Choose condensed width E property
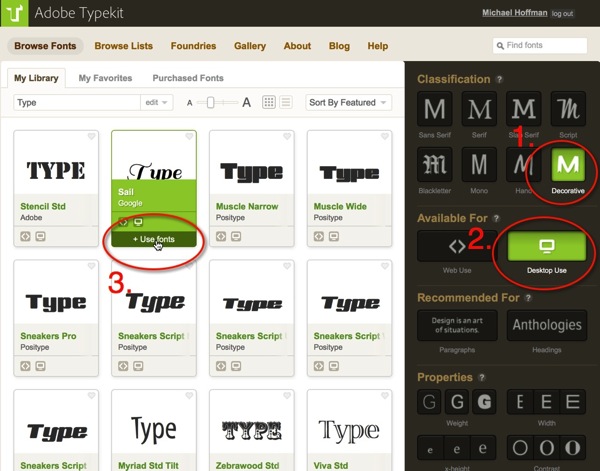 (x=520, y=402)
